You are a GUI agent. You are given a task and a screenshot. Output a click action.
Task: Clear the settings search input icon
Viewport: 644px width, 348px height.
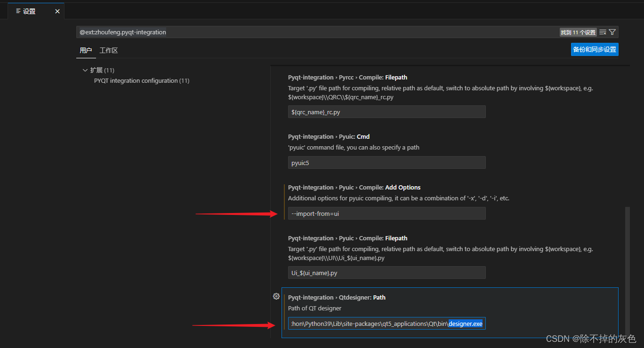coord(603,32)
